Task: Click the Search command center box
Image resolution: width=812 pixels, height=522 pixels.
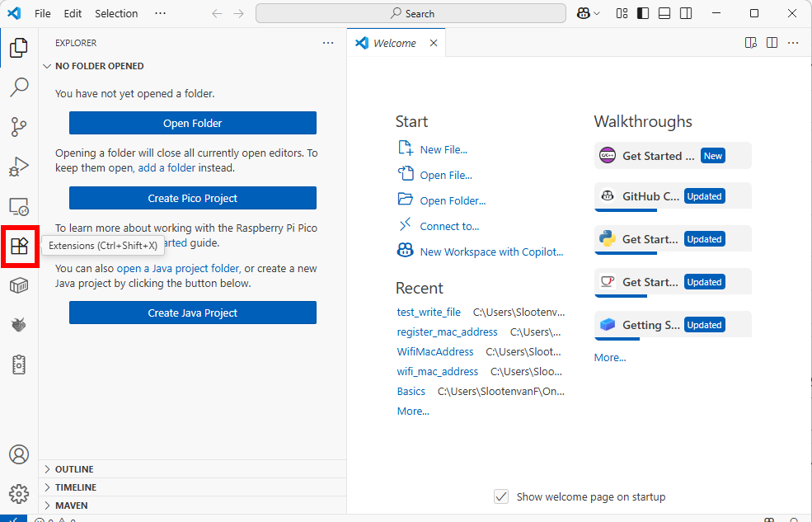Action: 411,13
